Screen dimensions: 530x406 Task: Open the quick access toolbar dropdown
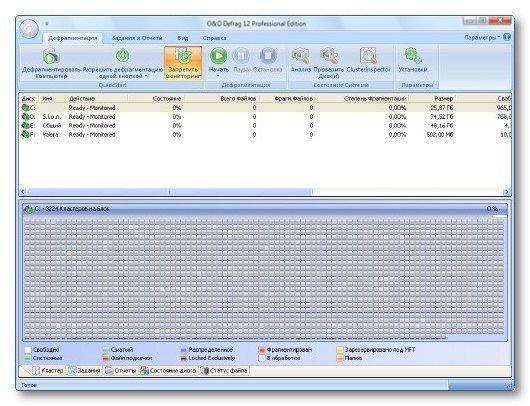pos(47,24)
